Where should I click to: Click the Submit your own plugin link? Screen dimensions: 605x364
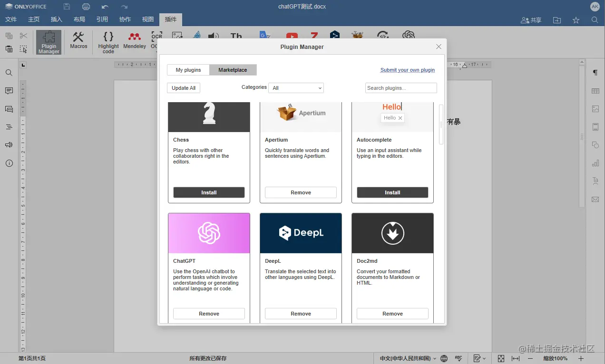point(408,70)
